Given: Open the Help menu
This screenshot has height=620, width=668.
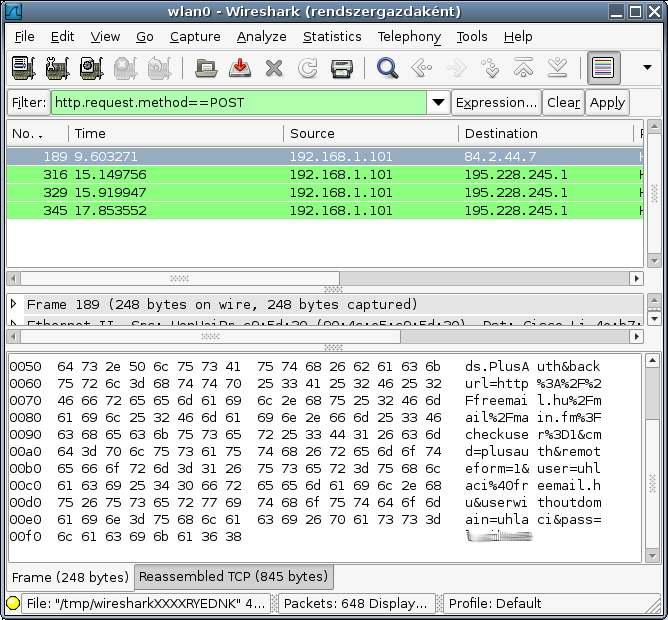Looking at the screenshot, I should [x=518, y=37].
